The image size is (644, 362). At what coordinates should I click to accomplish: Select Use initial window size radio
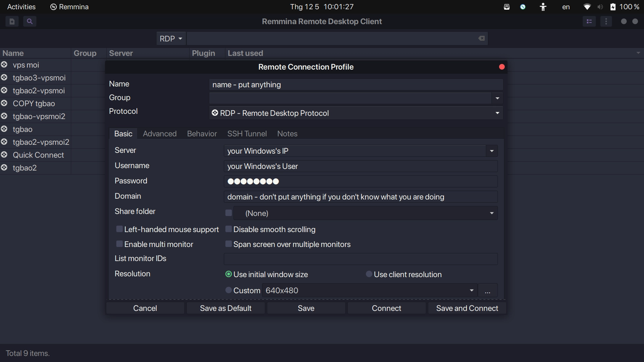click(x=229, y=274)
